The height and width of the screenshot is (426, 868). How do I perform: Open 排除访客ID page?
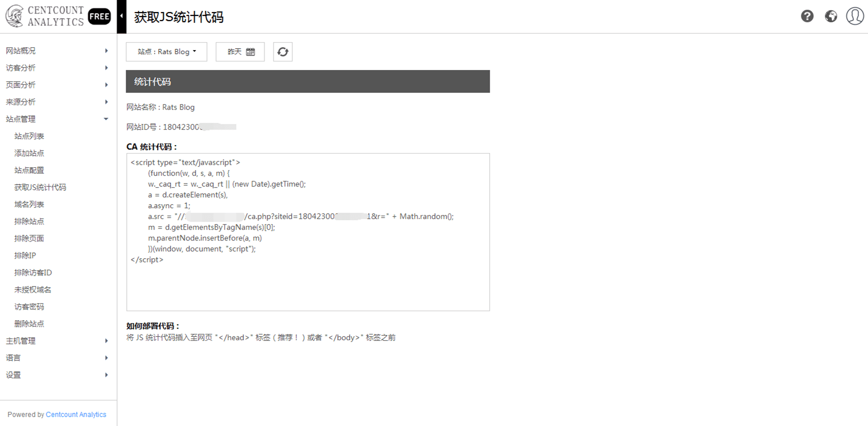[x=33, y=272]
